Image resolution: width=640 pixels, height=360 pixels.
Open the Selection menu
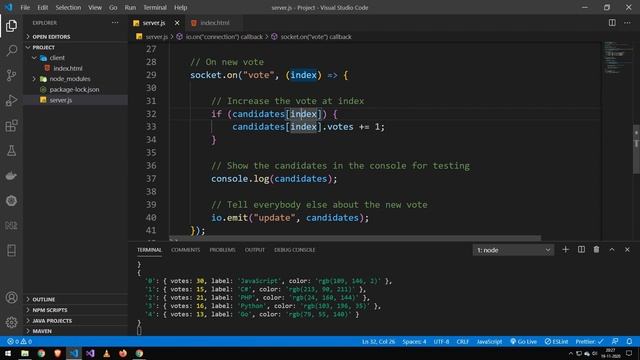(x=68, y=7)
